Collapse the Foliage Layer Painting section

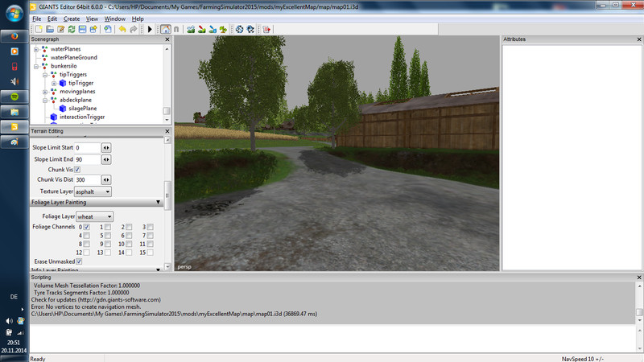[x=158, y=203]
